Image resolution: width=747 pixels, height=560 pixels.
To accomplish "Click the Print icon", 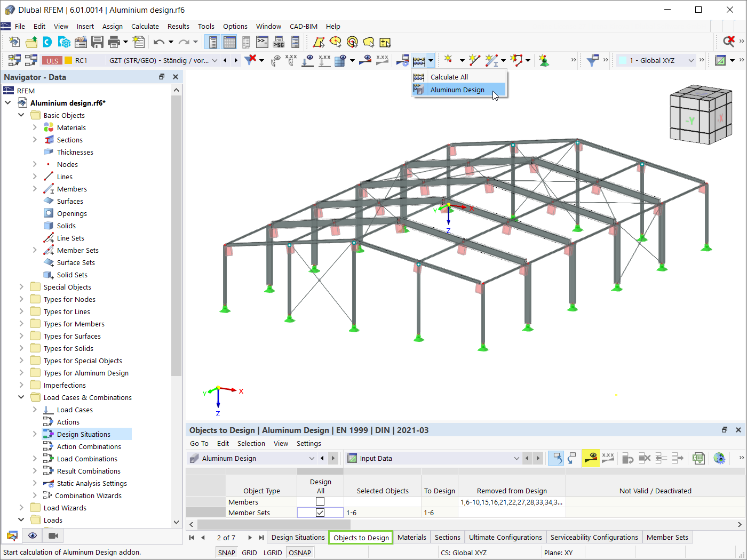I will coord(114,42).
